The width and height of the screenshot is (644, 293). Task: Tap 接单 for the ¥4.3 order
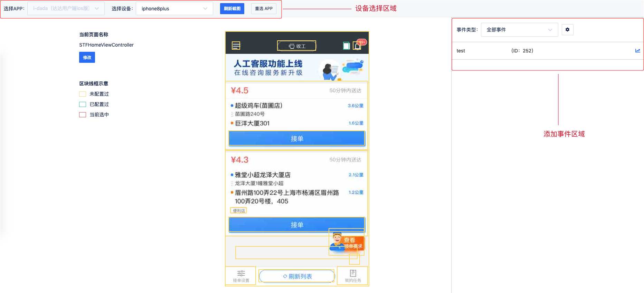pyautogui.click(x=297, y=225)
